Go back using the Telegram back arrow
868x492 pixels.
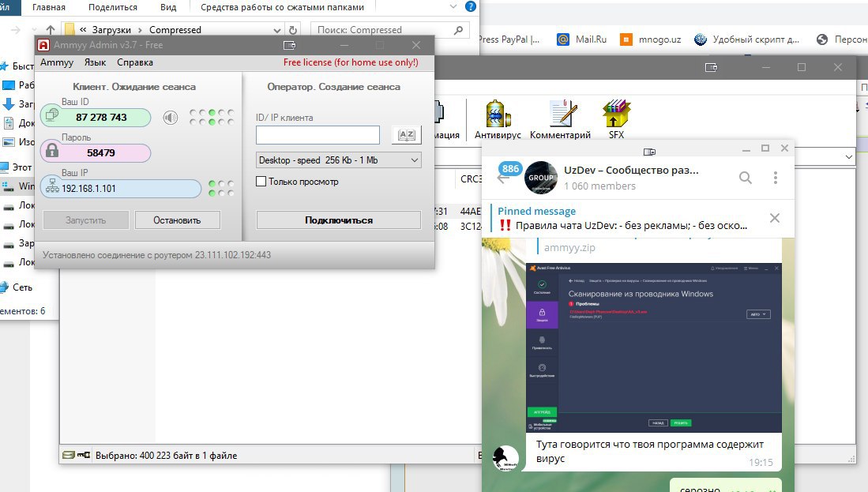coord(502,178)
